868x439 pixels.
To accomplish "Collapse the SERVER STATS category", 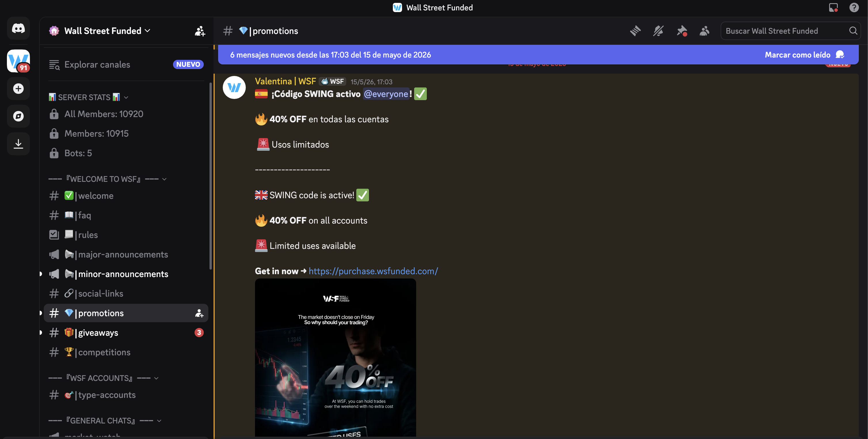I will pyautogui.click(x=88, y=97).
